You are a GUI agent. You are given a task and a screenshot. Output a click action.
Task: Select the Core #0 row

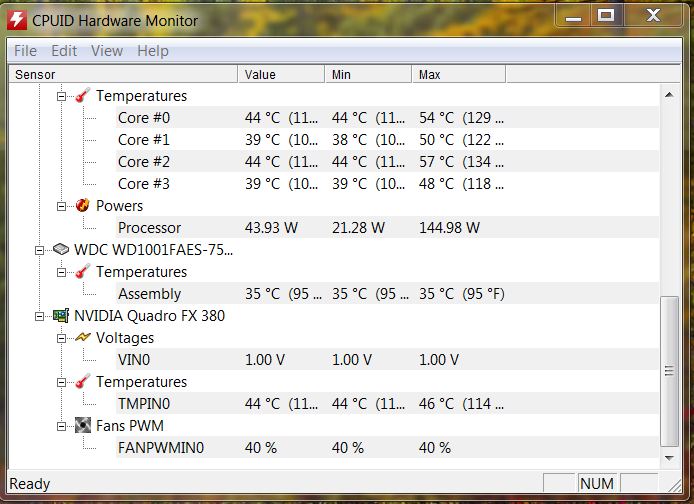[x=387, y=118]
